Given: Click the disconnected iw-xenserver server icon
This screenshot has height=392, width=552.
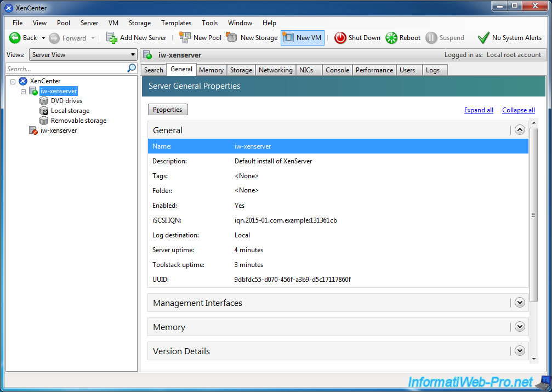Looking at the screenshot, I should [x=33, y=130].
